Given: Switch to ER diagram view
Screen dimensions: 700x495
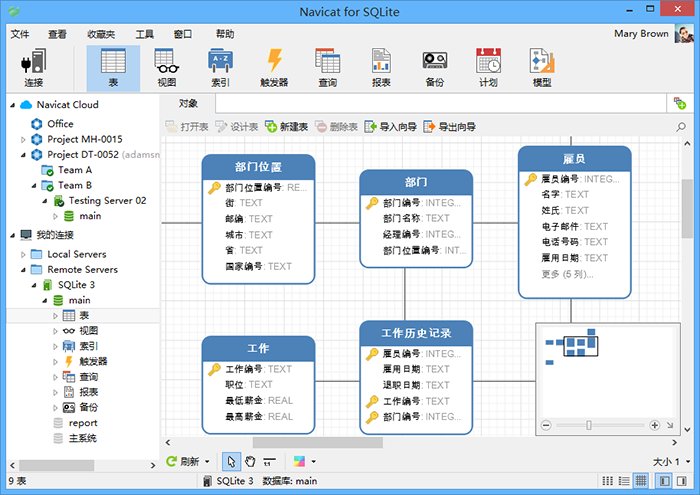Looking at the screenshot, I should coord(641,481).
